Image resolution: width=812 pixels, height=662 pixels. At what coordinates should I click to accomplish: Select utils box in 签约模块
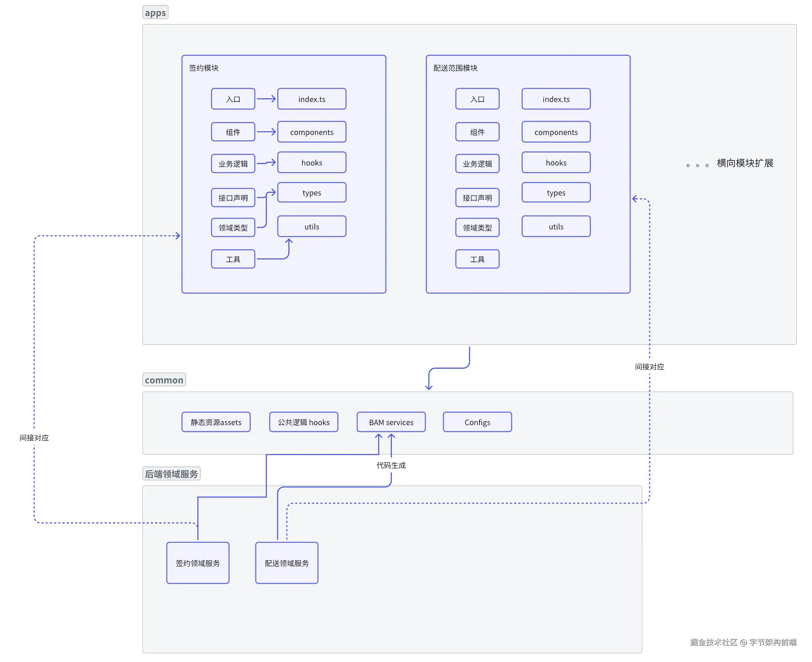311,226
